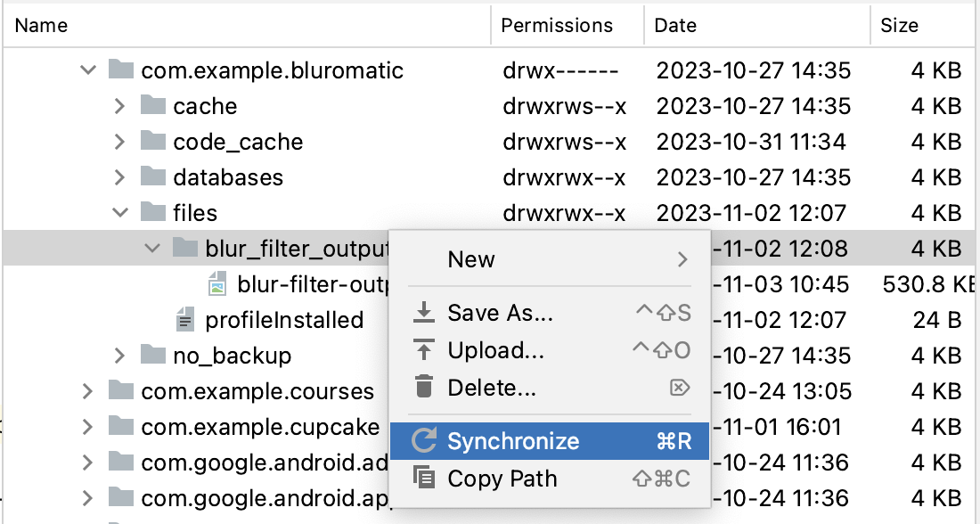
Task: Click the blur-filter-output image file icon
Action: 216,284
